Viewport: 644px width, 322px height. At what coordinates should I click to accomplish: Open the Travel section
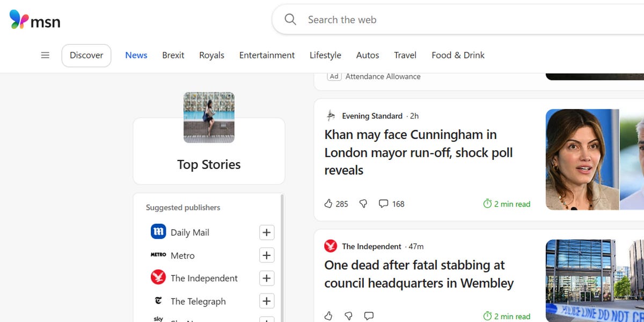click(405, 55)
